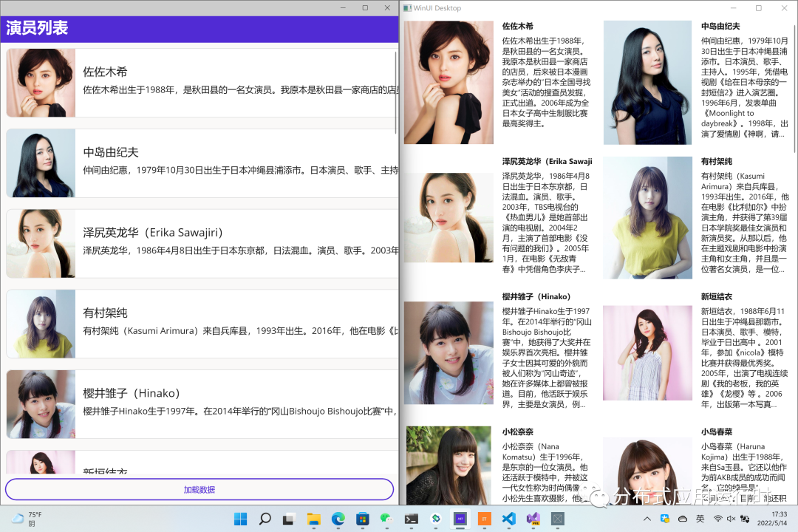Select 樱井雏子 (Hinako) row in left list
798x532 pixels.
click(202, 404)
